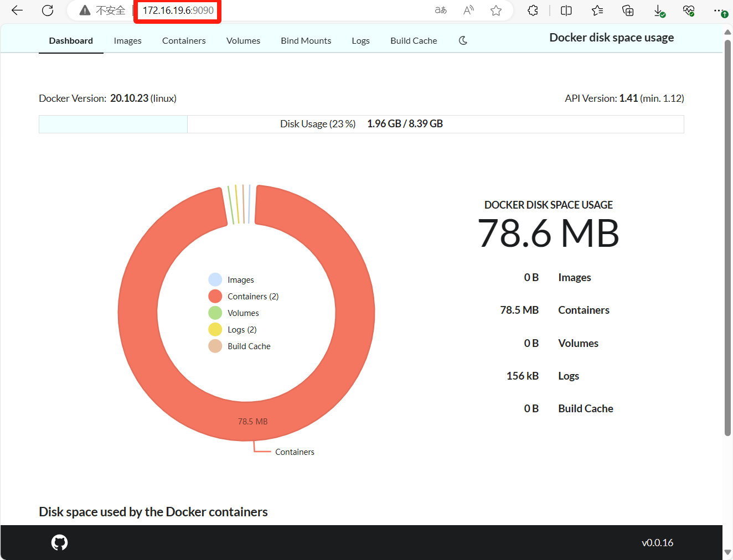Add page to favorites with star icon
Image resolution: width=733 pixels, height=560 pixels.
click(496, 11)
